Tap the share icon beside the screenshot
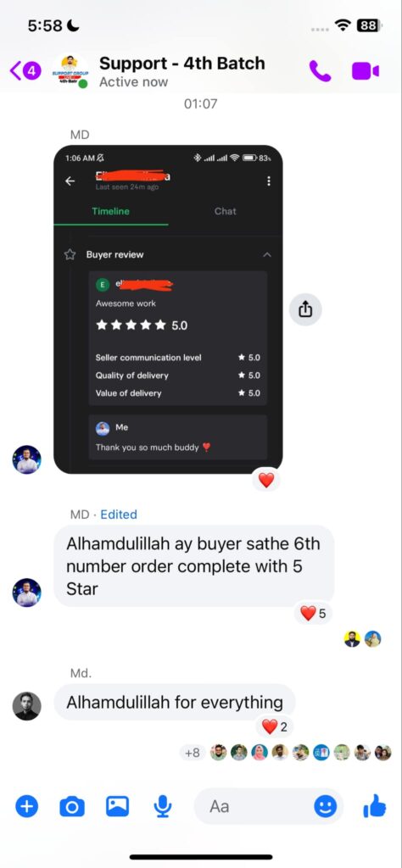This screenshot has width=402, height=868. pos(305,309)
